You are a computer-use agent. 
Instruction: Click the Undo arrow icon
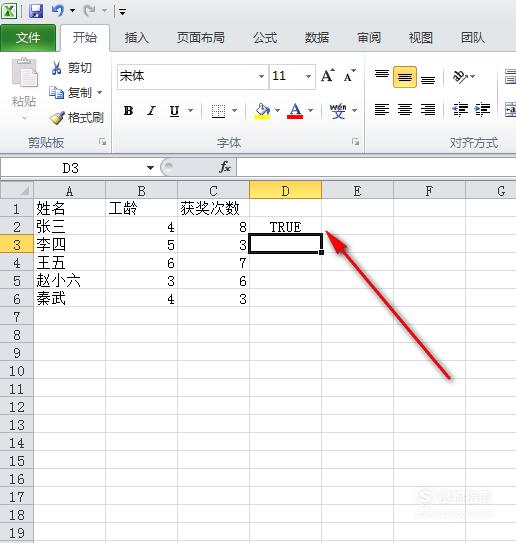click(x=57, y=11)
